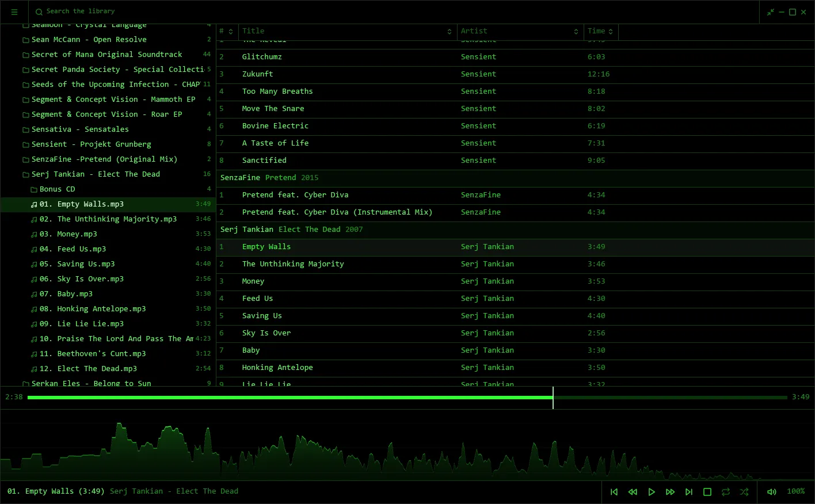Select 06. Sky Is Over.mp3 file
The width and height of the screenshot is (815, 504).
(x=108, y=279)
